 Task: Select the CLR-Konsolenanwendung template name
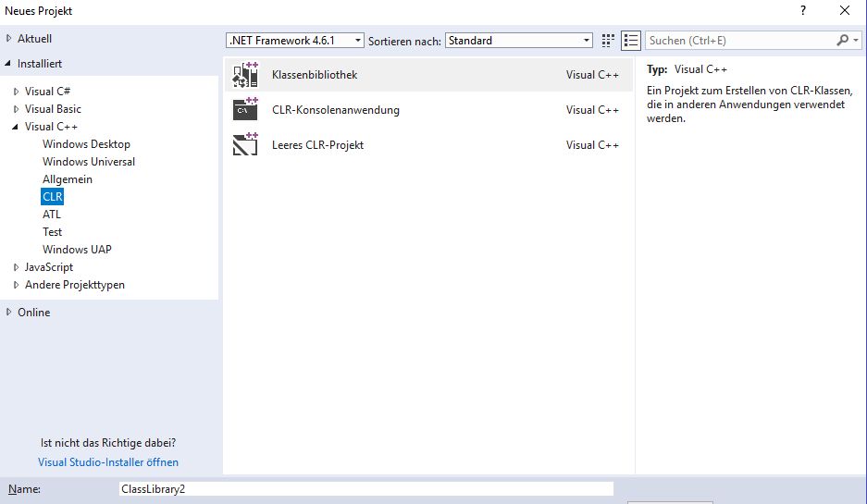coord(335,109)
